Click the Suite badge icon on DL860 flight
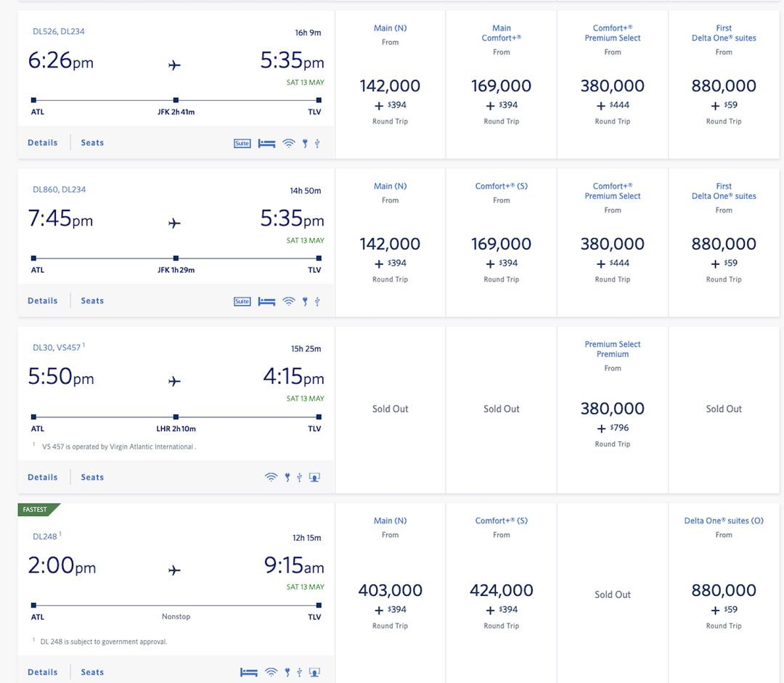784x683 pixels. [x=242, y=300]
